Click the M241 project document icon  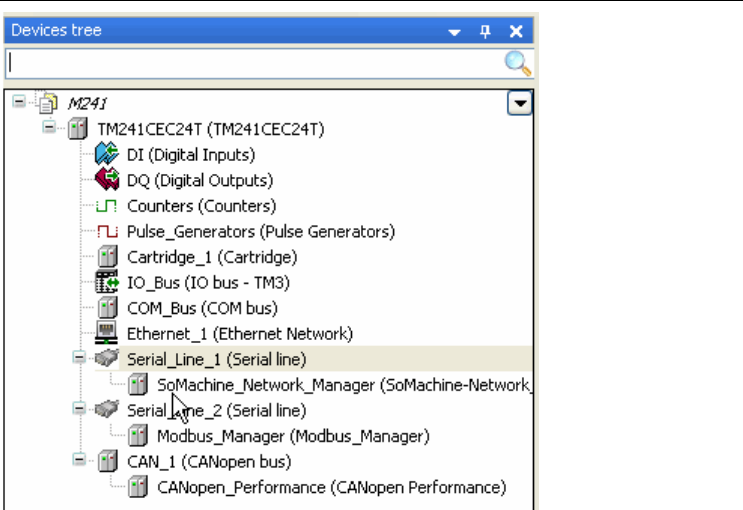(48, 103)
